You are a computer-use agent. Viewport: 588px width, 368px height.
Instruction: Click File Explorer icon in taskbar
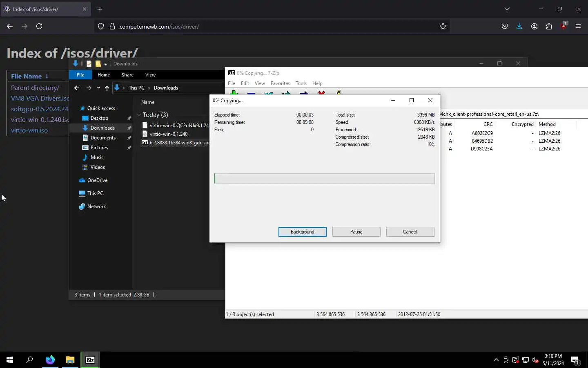coord(70,360)
